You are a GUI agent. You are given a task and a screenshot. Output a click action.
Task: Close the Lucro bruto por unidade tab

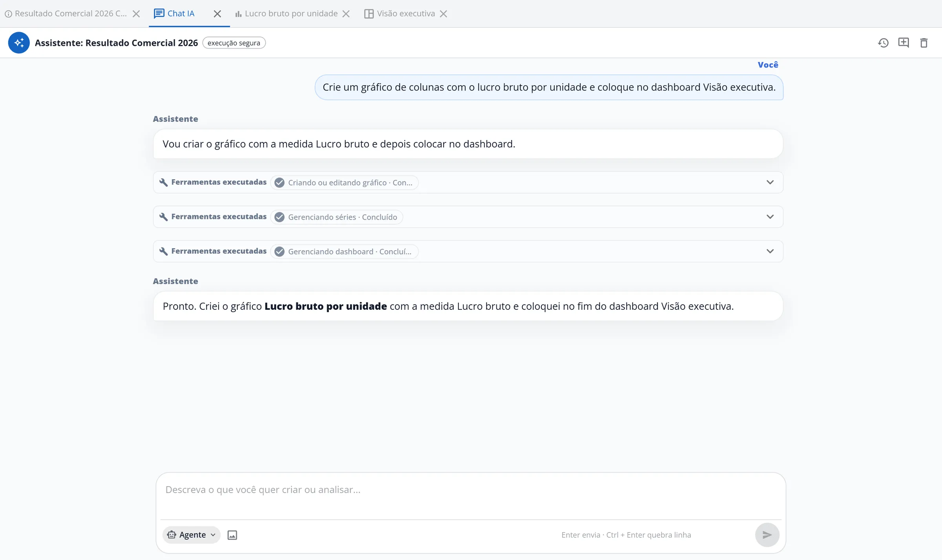346,14
